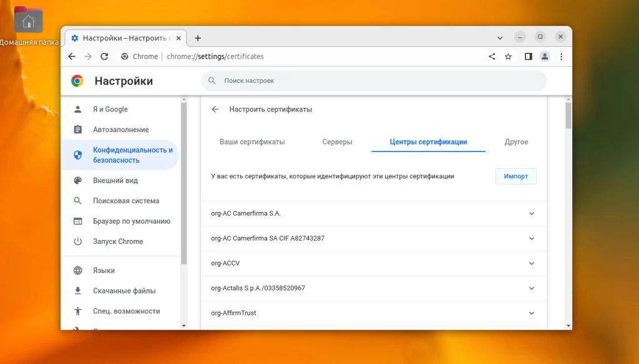
Task: Open Внешний вид via its palette icon
Action: [x=77, y=180]
